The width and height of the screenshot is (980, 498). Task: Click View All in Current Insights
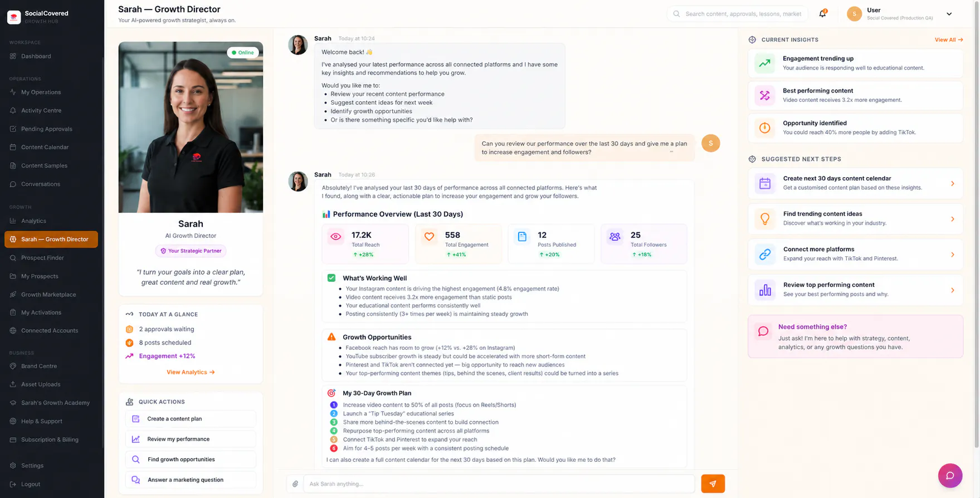click(949, 40)
